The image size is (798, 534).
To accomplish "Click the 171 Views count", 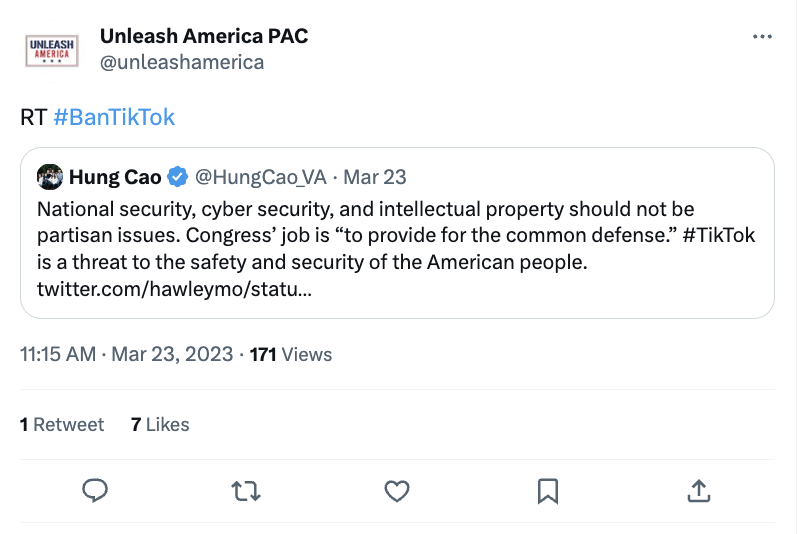I will tap(290, 354).
